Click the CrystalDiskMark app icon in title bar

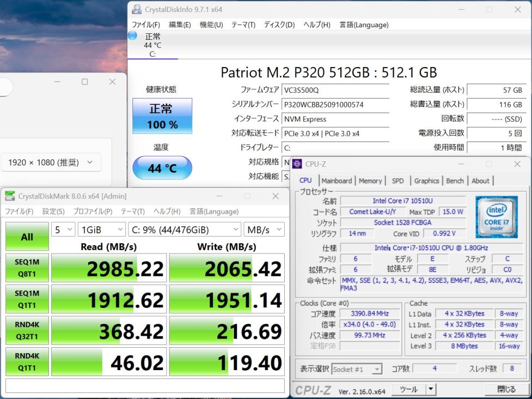tap(10, 196)
